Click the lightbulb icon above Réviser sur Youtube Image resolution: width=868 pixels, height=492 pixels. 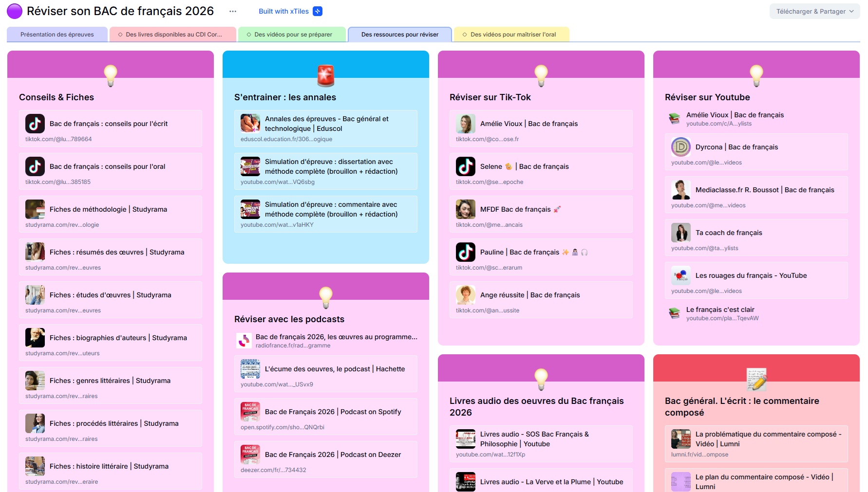pos(756,76)
